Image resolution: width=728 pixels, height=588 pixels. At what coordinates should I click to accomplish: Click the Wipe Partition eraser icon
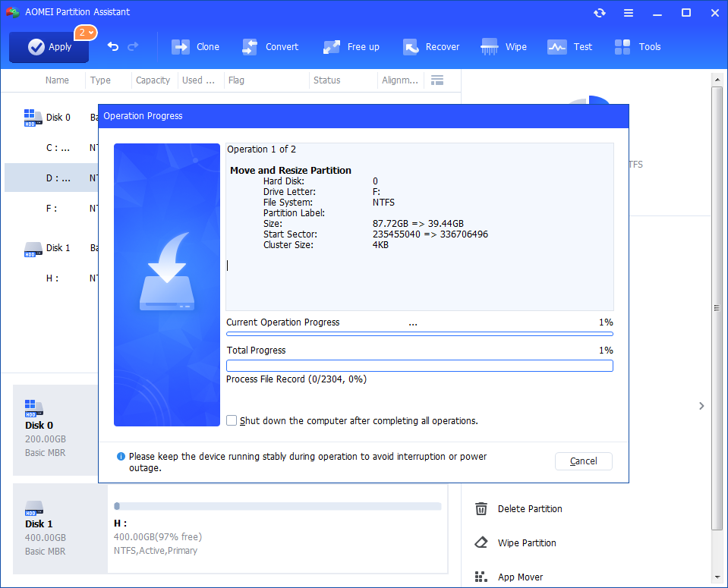coord(481,542)
